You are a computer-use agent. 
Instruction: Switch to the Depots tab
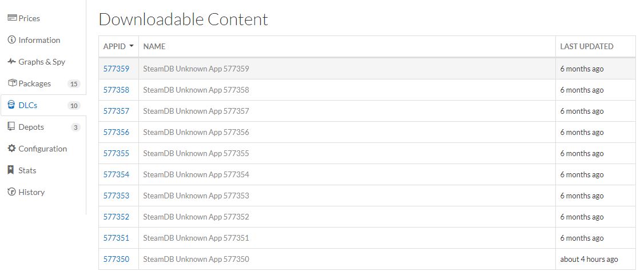pyautogui.click(x=31, y=127)
